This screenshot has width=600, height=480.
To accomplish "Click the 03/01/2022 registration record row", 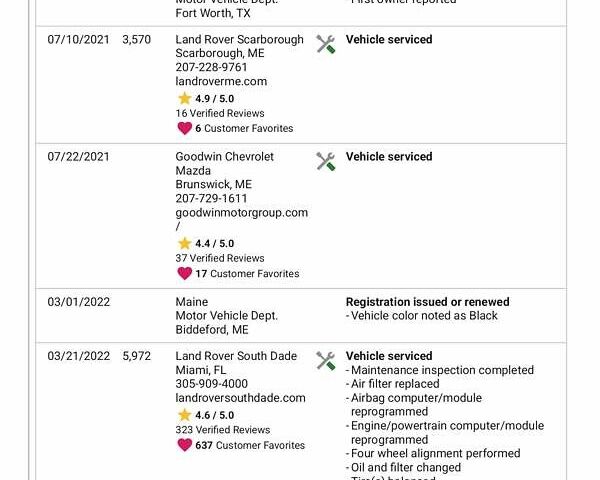I will point(300,315).
